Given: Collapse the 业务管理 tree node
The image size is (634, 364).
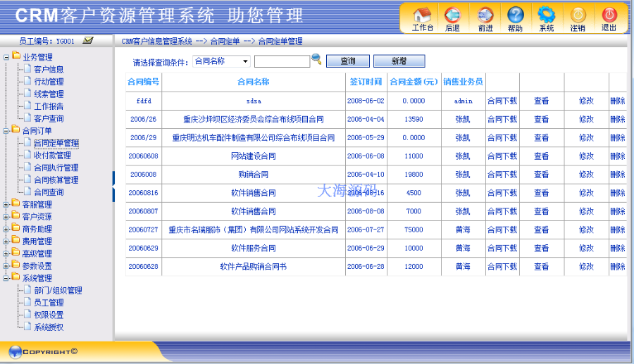Looking at the screenshot, I should pyautogui.click(x=6, y=57).
